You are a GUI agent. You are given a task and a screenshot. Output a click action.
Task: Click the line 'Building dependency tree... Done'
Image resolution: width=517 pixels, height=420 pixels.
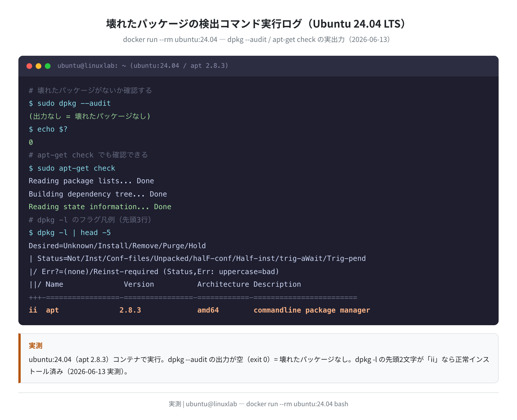pos(98,194)
